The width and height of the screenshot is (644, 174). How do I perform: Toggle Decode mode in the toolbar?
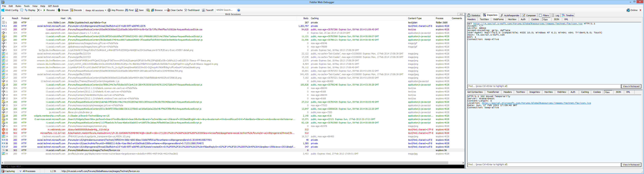[76, 10]
